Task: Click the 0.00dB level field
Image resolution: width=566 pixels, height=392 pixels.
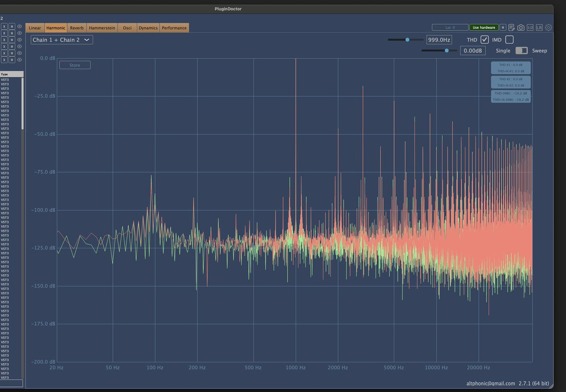Action: point(473,50)
